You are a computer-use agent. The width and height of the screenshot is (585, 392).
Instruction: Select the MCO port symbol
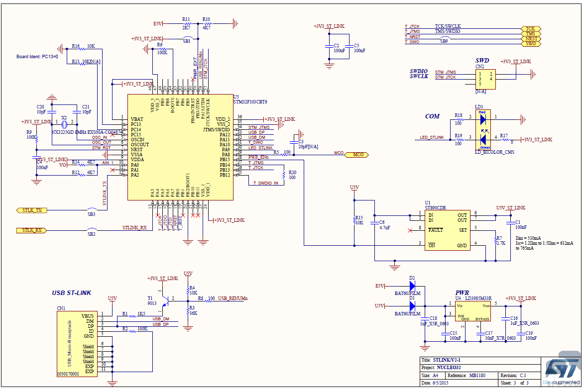coord(357,155)
